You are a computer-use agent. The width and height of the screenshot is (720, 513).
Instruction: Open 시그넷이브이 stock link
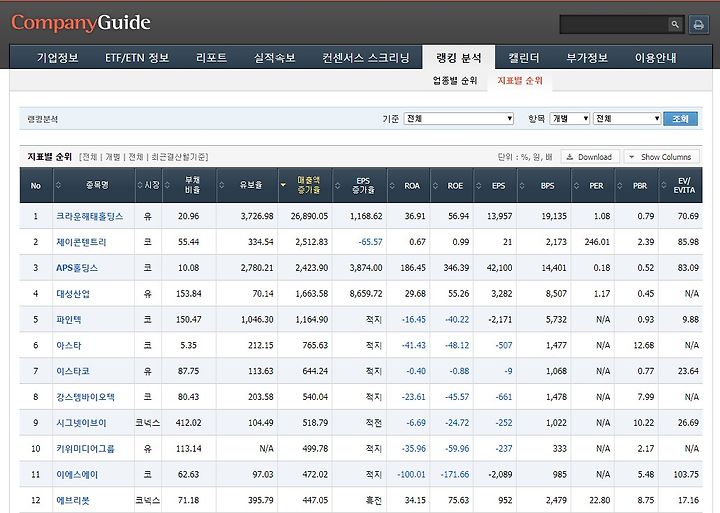pos(81,423)
